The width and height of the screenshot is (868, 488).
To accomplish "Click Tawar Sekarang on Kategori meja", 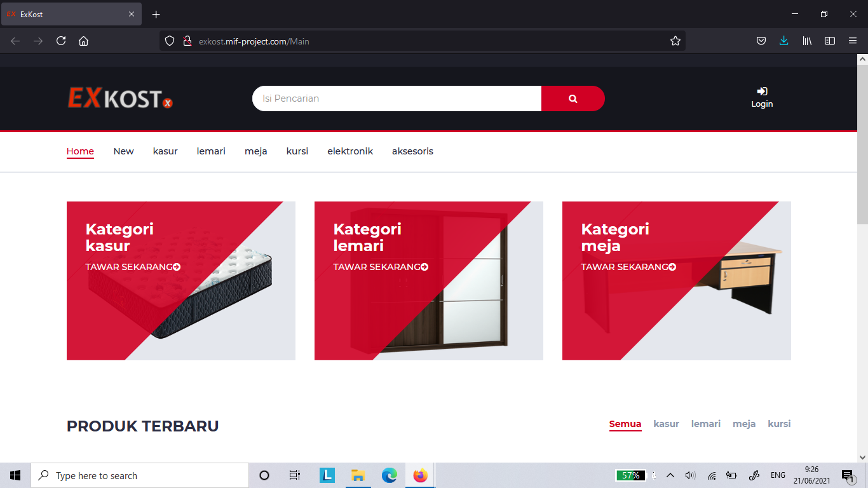I will pos(628,267).
